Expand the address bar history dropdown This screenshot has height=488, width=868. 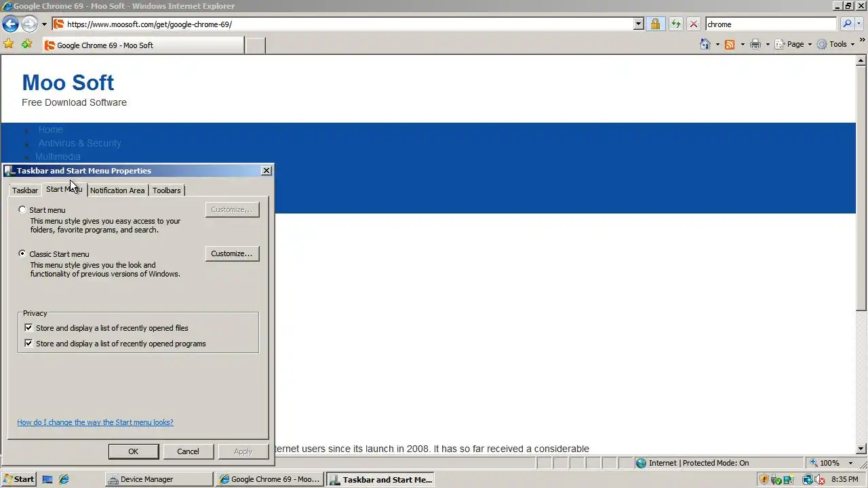click(638, 24)
